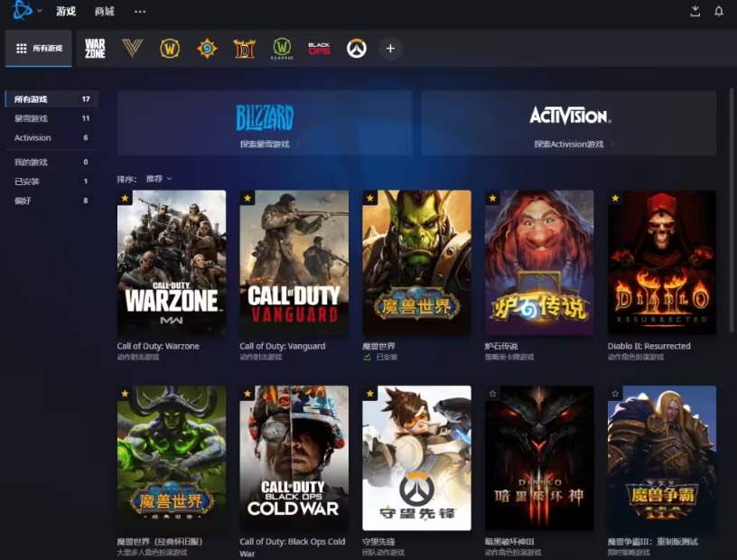Switch to the 游戏 tab
The height and width of the screenshot is (560, 737).
66,11
